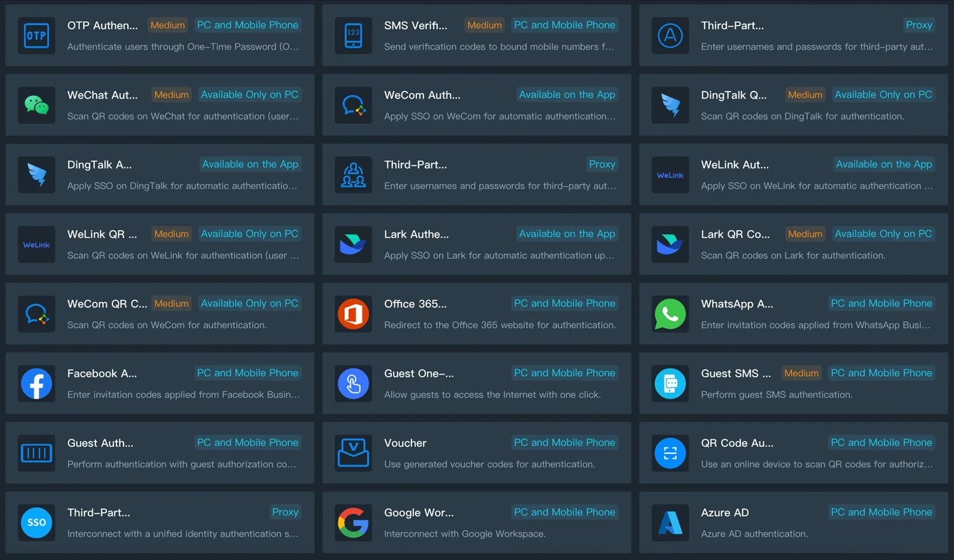Click the WeCom Auth card icon
954x560 pixels.
point(353,105)
